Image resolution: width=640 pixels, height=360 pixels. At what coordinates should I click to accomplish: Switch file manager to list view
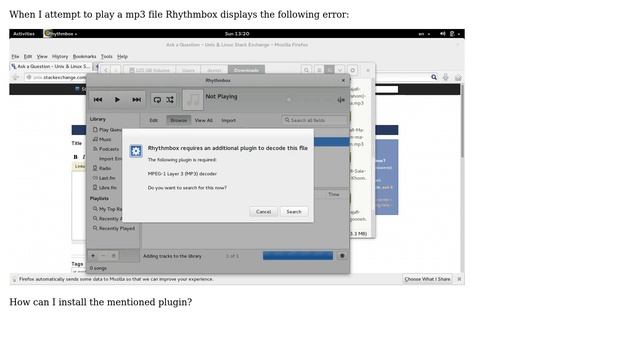(x=319, y=70)
